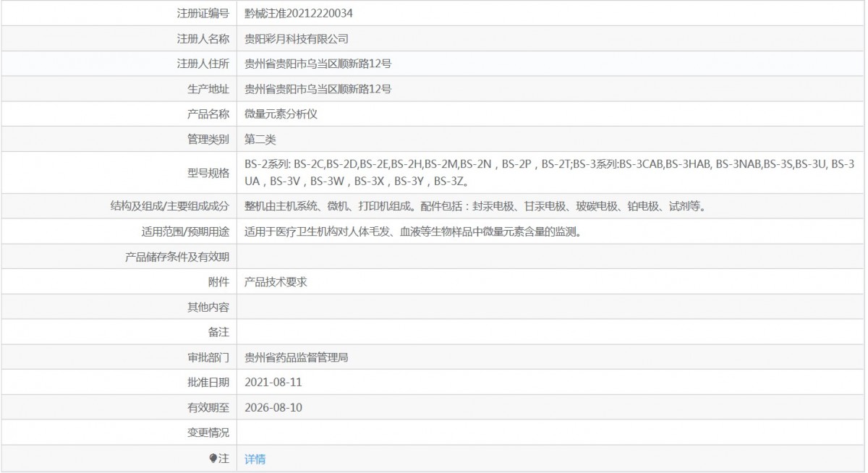868x473 pixels.
Task: Click the 生产地址 address value
Action: click(x=318, y=89)
